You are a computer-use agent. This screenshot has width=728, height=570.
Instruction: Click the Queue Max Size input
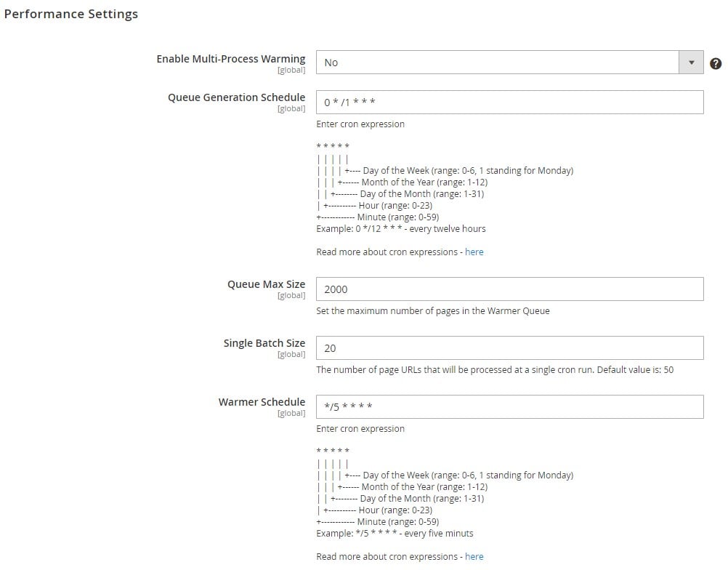tap(509, 289)
